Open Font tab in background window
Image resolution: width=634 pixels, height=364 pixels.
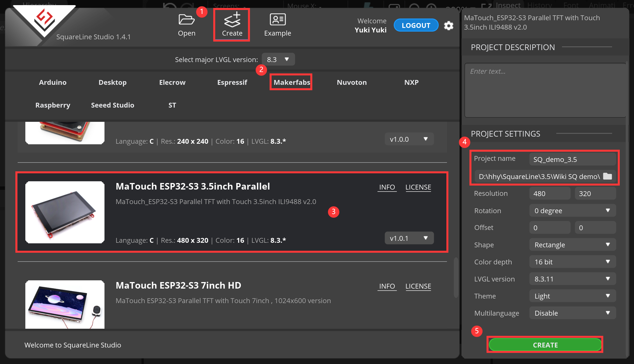[571, 5]
